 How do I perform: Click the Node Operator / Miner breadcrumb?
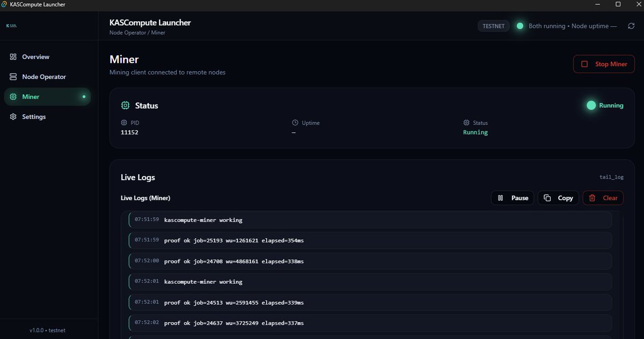137,33
